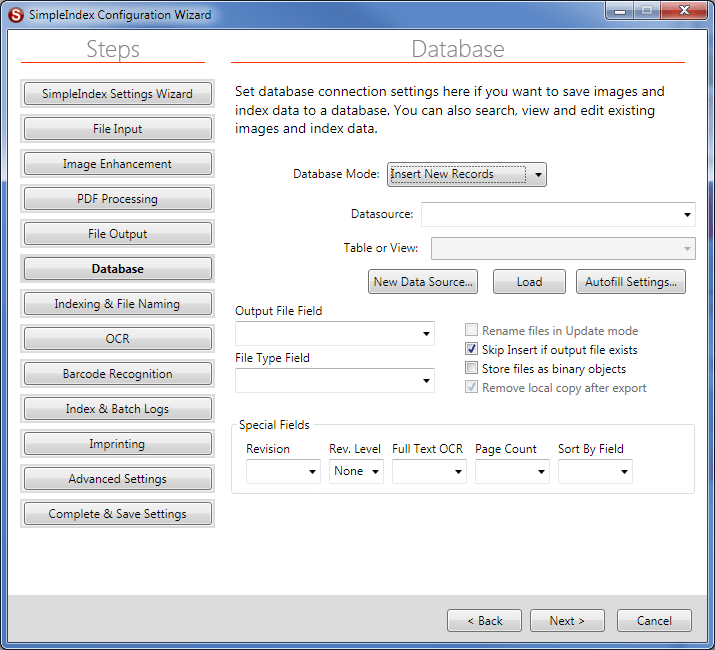Image resolution: width=715 pixels, height=650 pixels.
Task: Go to the File Input step
Action: pyautogui.click(x=118, y=129)
